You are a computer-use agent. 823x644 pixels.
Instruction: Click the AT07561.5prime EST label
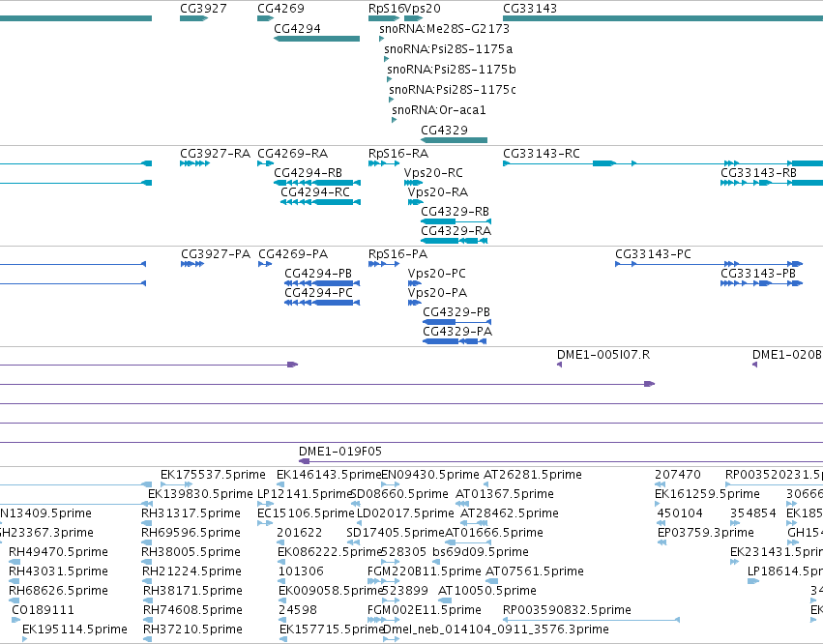coord(534,571)
